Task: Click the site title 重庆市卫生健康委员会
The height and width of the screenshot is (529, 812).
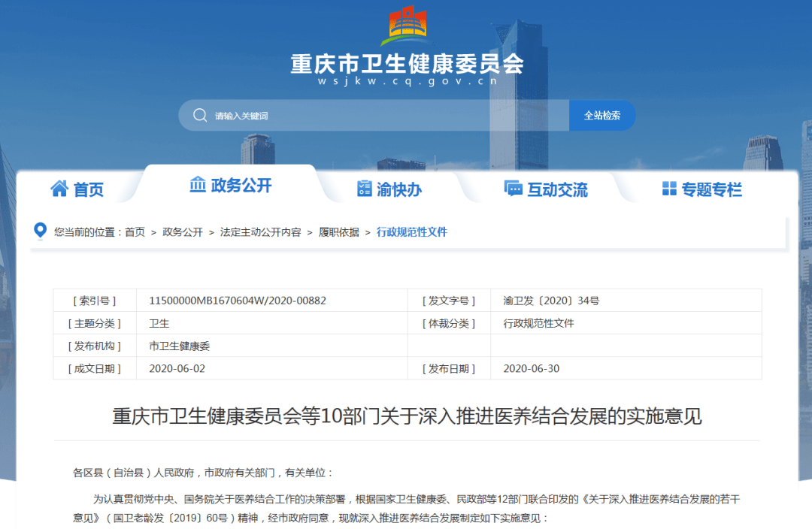Action: [407, 64]
